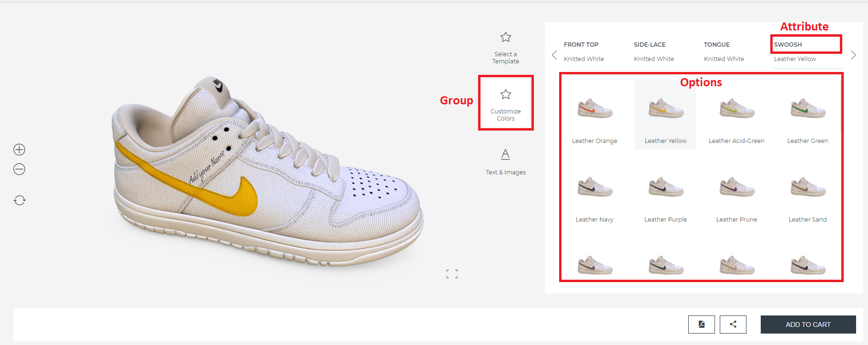Click the ADD TO CART button
The height and width of the screenshot is (345, 868).
click(x=808, y=325)
